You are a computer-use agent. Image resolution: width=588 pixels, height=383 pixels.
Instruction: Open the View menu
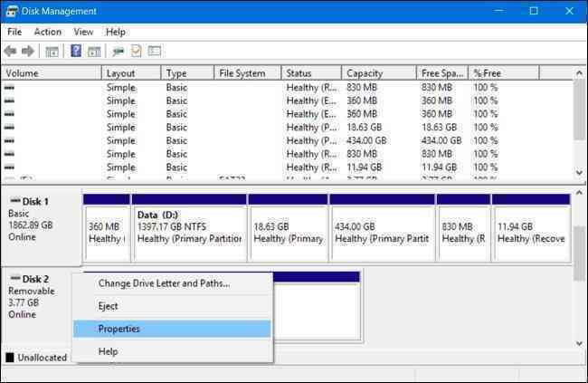(83, 32)
